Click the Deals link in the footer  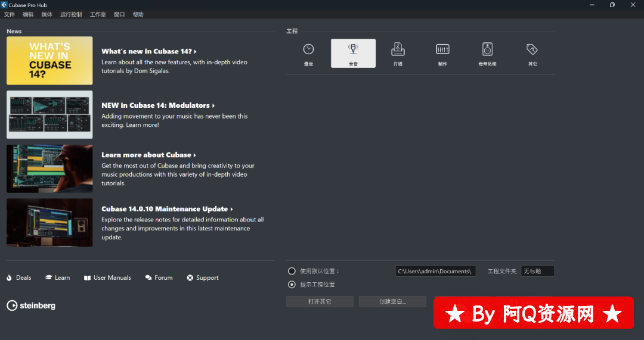(x=19, y=277)
